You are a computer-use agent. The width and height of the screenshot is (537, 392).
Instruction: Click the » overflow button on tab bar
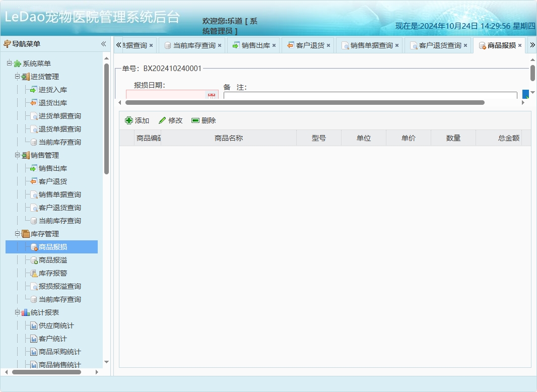[531, 45]
